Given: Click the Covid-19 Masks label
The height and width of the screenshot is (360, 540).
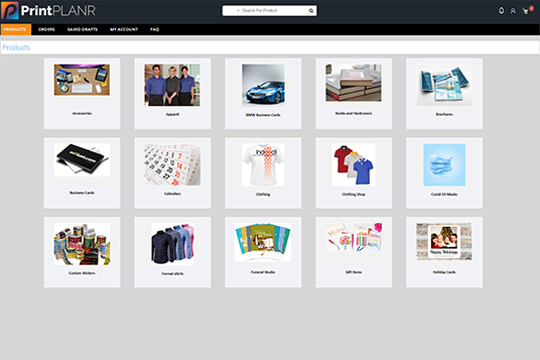Looking at the screenshot, I should click(x=444, y=195).
